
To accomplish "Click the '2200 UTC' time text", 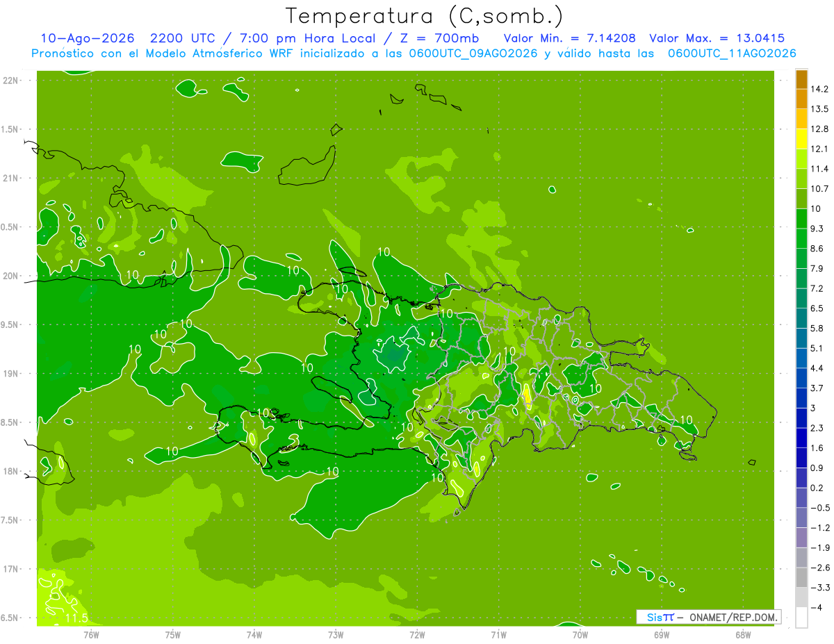I will [183, 38].
